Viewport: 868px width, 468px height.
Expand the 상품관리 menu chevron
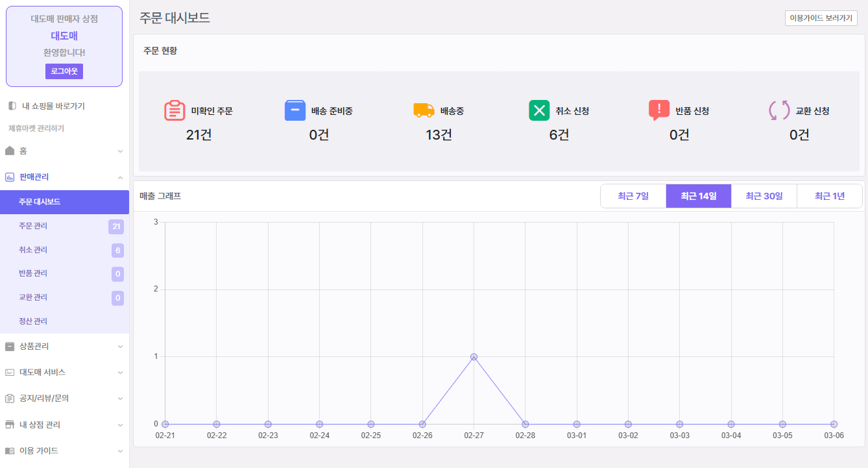120,347
